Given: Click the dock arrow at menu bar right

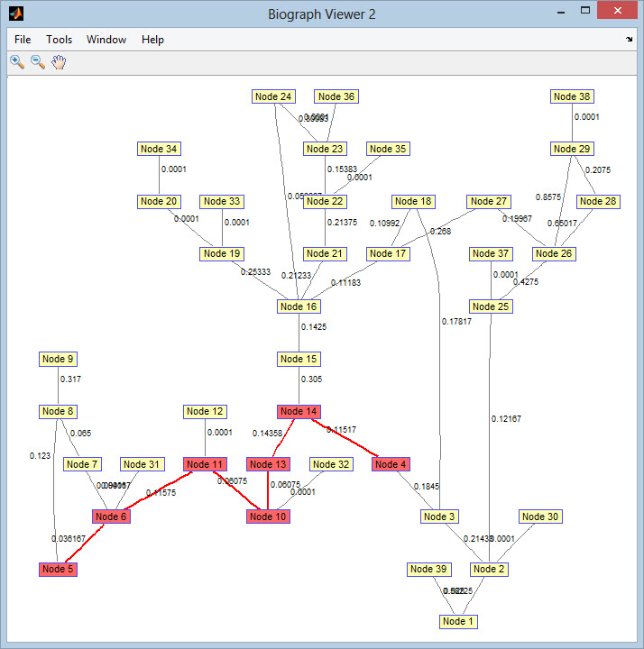Looking at the screenshot, I should coord(629,40).
